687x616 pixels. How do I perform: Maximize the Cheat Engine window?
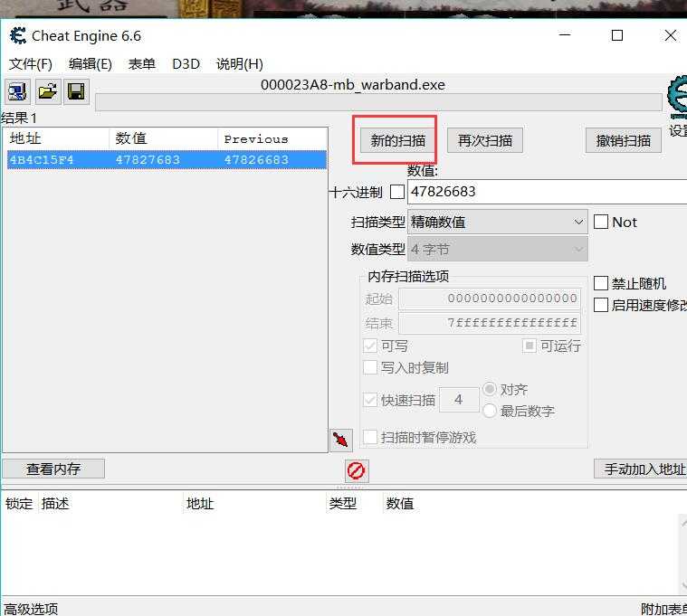click(617, 35)
